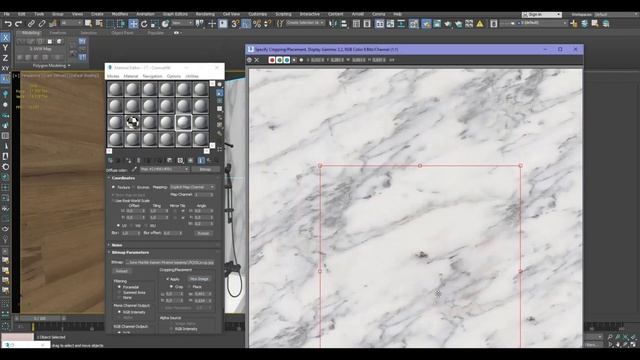Open the File menu

[7, 14]
